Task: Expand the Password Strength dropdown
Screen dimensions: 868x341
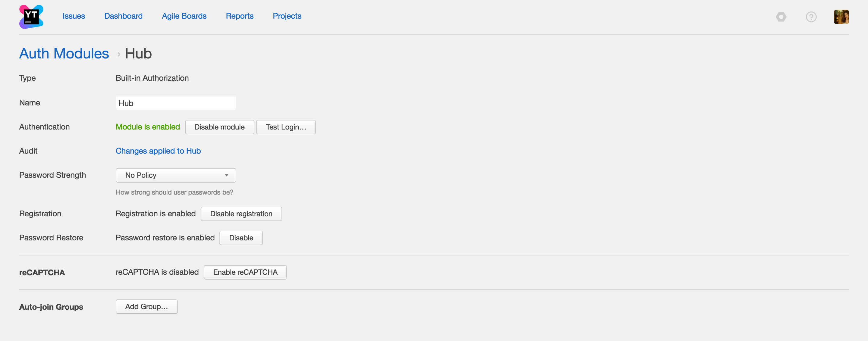Action: pyautogui.click(x=175, y=175)
